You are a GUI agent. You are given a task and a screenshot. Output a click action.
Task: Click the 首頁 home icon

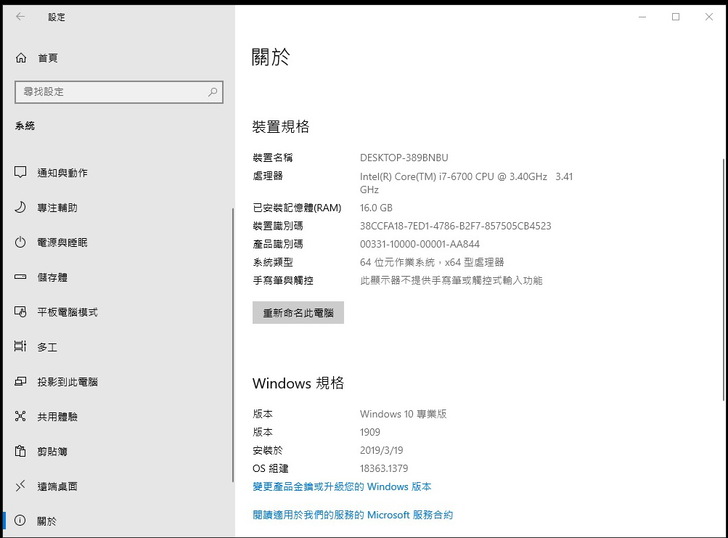21,58
